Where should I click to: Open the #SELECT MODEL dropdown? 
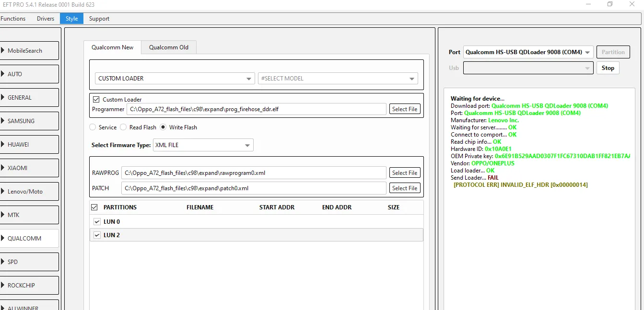click(x=338, y=79)
